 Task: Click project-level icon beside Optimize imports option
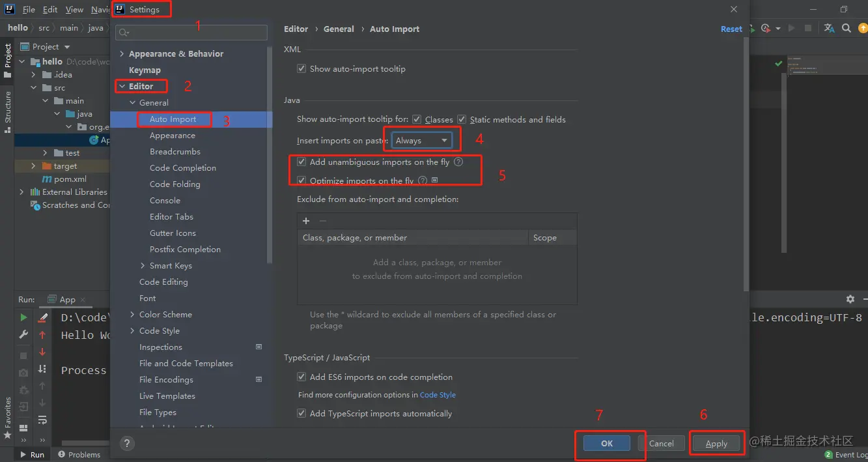coord(435,180)
